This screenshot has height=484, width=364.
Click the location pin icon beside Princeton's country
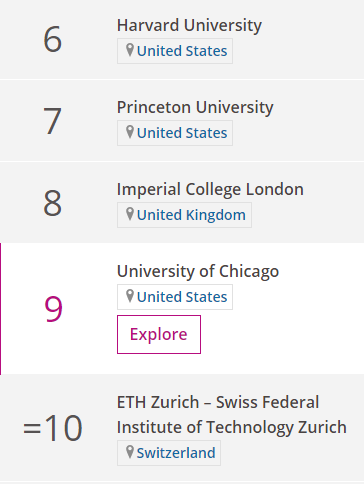[130, 132]
